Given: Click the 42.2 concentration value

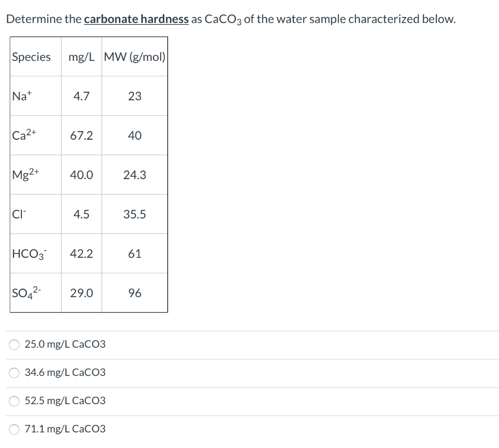Looking at the screenshot, I should pyautogui.click(x=81, y=253).
